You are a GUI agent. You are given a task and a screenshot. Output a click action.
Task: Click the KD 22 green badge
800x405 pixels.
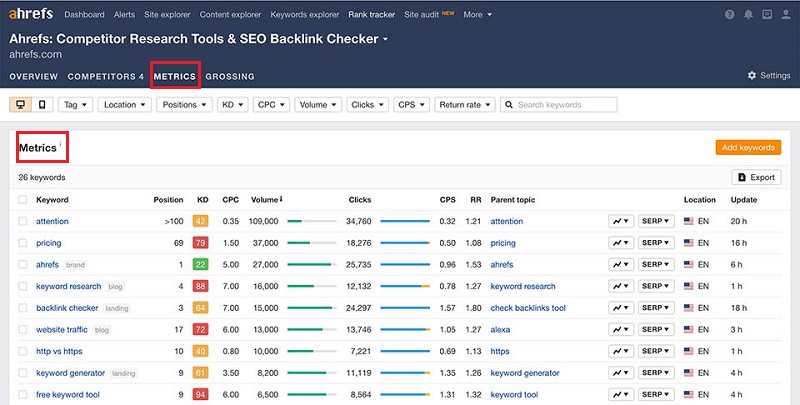201,265
